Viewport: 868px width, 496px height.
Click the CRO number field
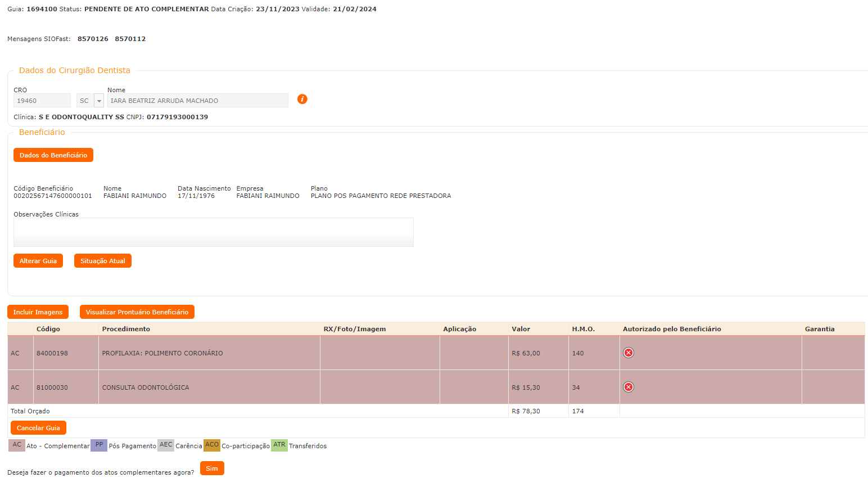[42, 101]
